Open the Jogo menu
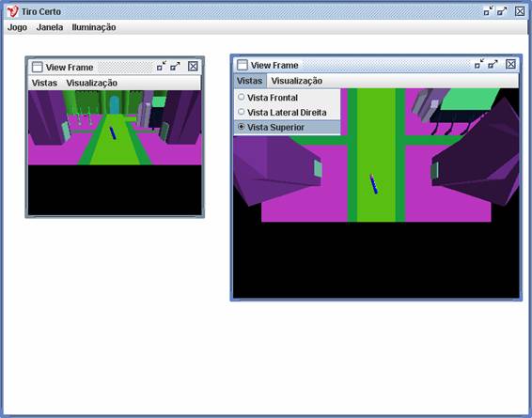The width and height of the screenshot is (532, 418). [17, 27]
